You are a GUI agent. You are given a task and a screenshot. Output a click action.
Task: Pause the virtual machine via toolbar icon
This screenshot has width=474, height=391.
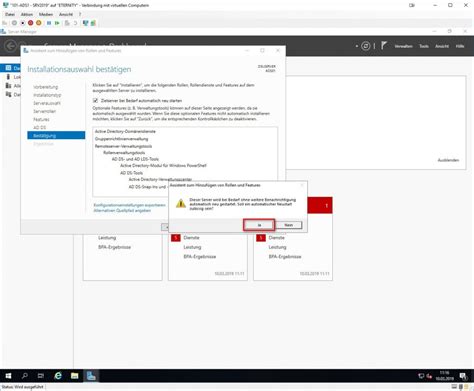49,23
